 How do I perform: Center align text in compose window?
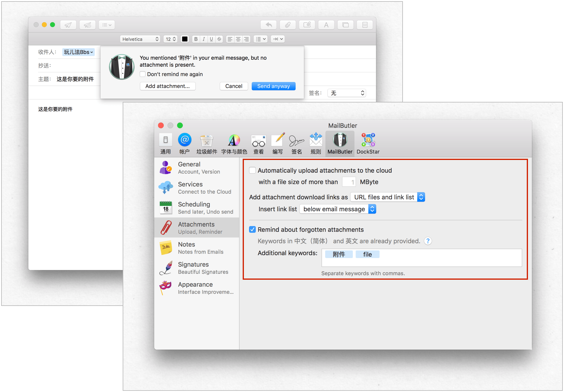tap(238, 39)
